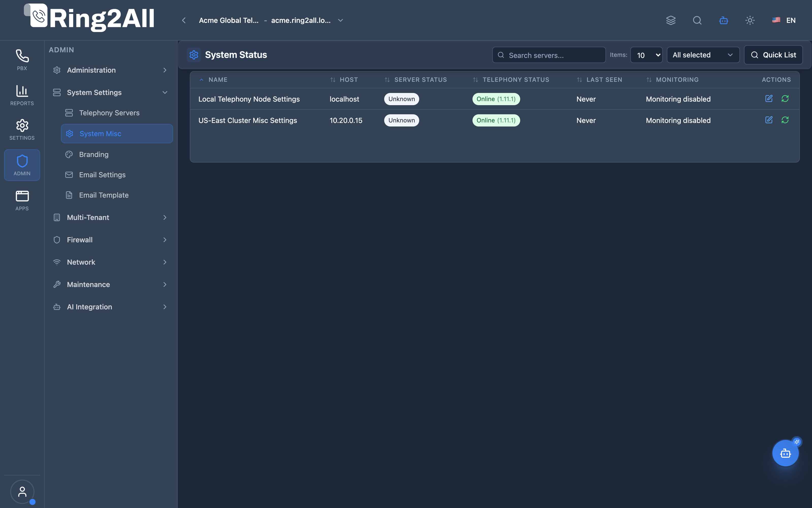Edit Local Telephony Node Settings row
Image resolution: width=812 pixels, height=508 pixels.
pos(769,99)
